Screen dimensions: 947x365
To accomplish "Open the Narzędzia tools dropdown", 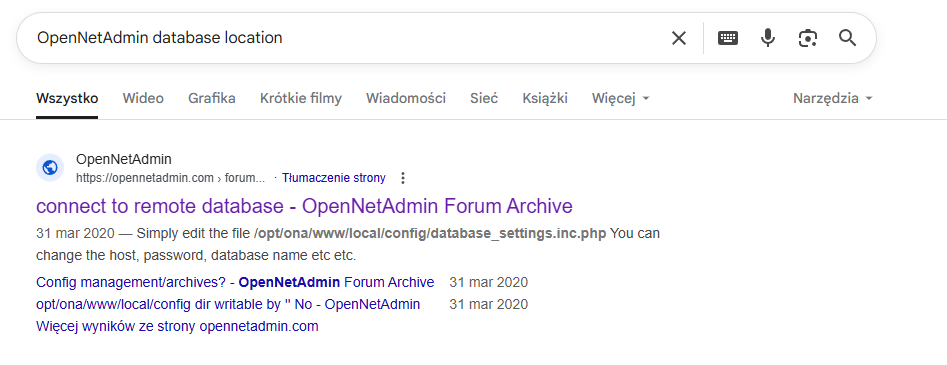I will click(833, 98).
